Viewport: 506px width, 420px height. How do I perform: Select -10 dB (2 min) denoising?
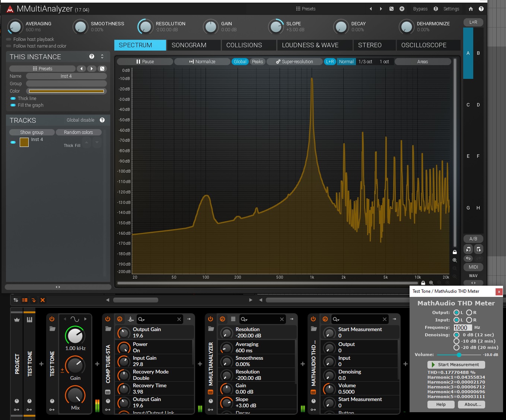[456, 341]
